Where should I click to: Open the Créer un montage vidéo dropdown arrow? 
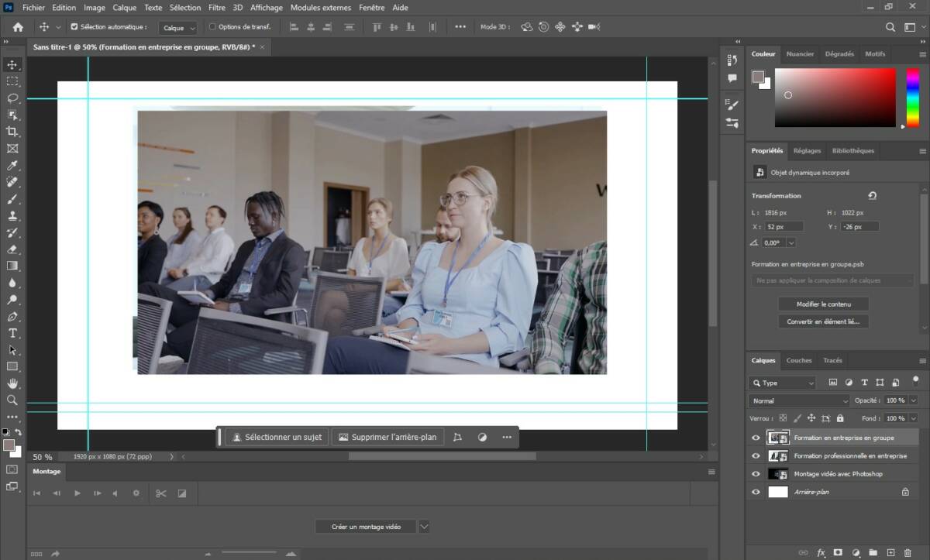pyautogui.click(x=424, y=526)
